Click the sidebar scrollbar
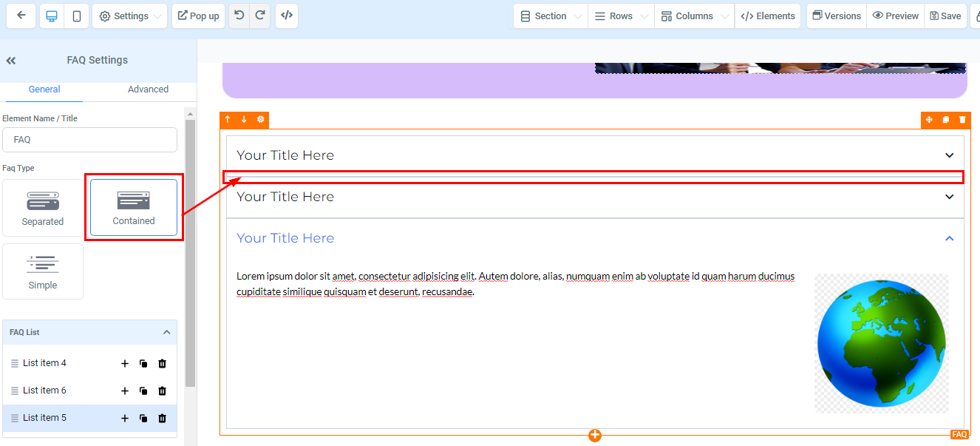Screen dimensions: 980x446 tap(190, 251)
